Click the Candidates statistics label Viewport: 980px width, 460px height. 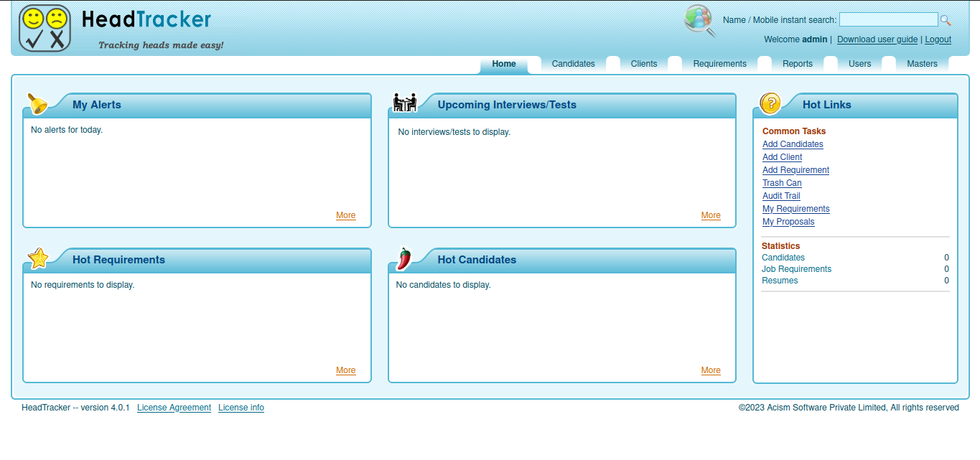[x=783, y=258]
